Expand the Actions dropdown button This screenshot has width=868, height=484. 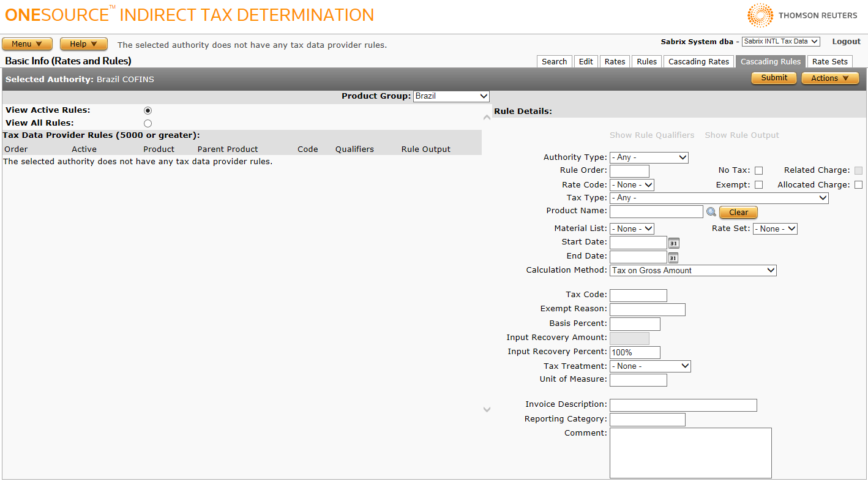tap(830, 78)
